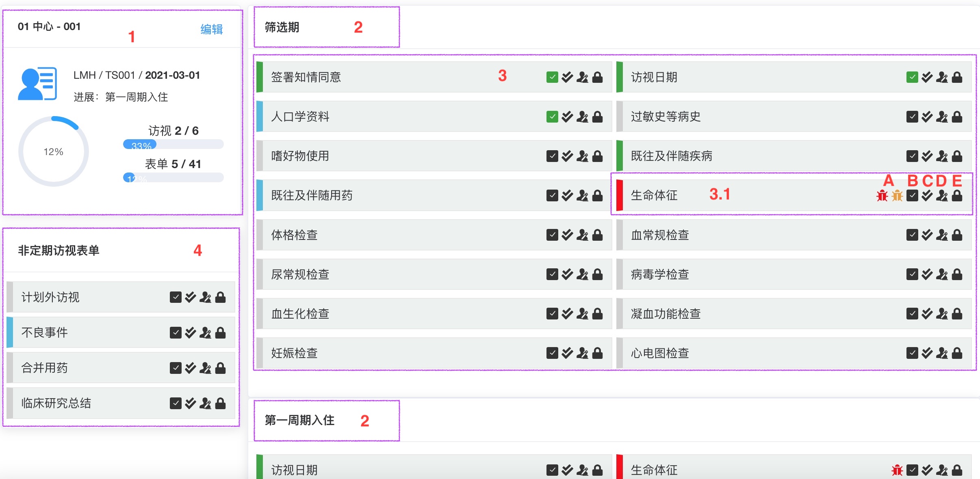Click the 编辑 link
Screen dimensions: 980x479
[211, 29]
